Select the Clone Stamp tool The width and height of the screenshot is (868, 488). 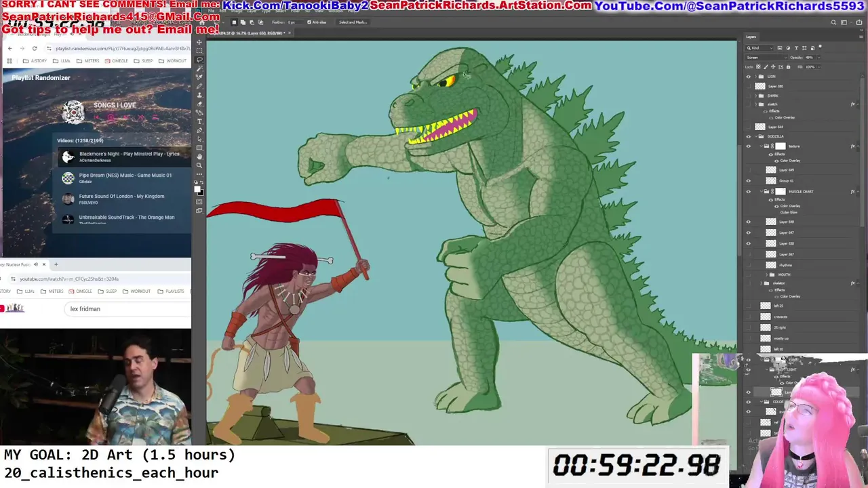pyautogui.click(x=199, y=95)
